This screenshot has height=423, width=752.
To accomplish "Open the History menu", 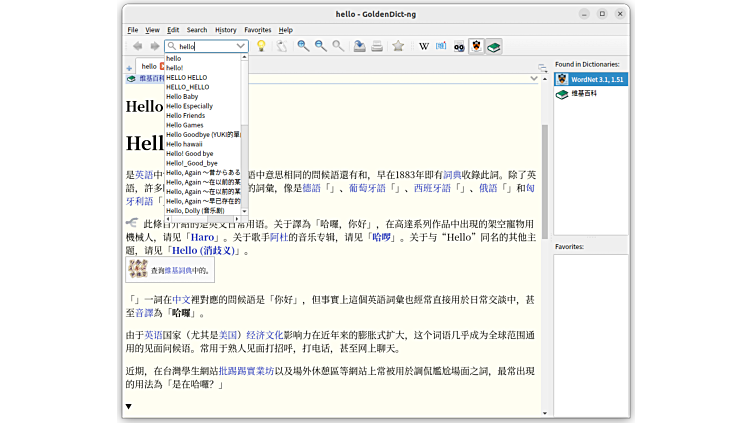I will point(225,30).
